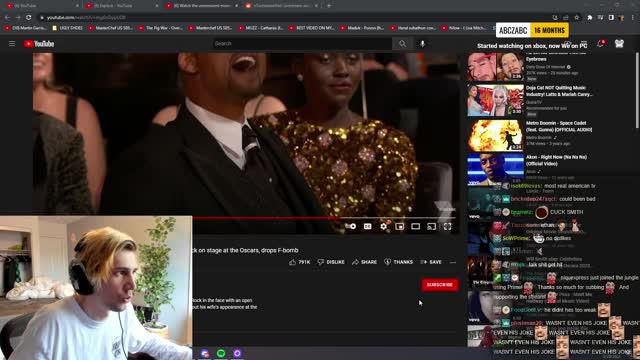Open the 'Maduk - Poison' bookmark
The image size is (640, 360).
pos(362,28)
